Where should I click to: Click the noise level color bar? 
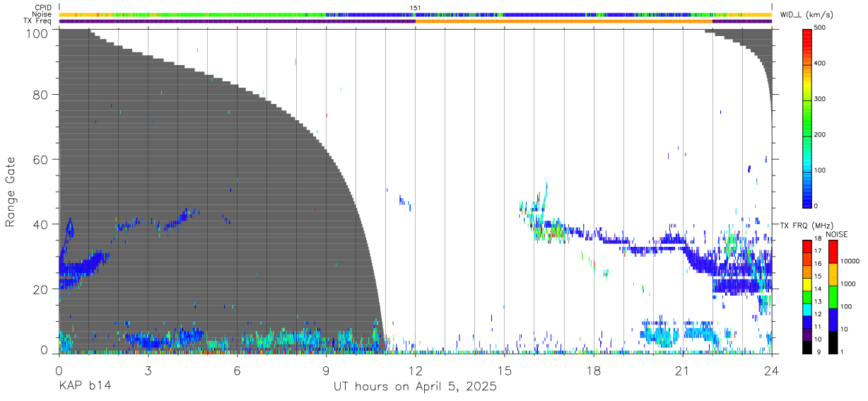pos(833,297)
